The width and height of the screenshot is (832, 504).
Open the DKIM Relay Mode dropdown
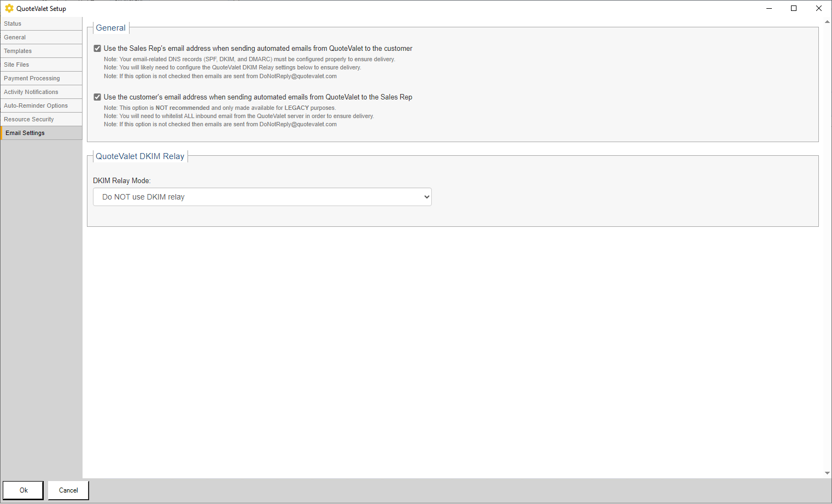[x=262, y=197]
